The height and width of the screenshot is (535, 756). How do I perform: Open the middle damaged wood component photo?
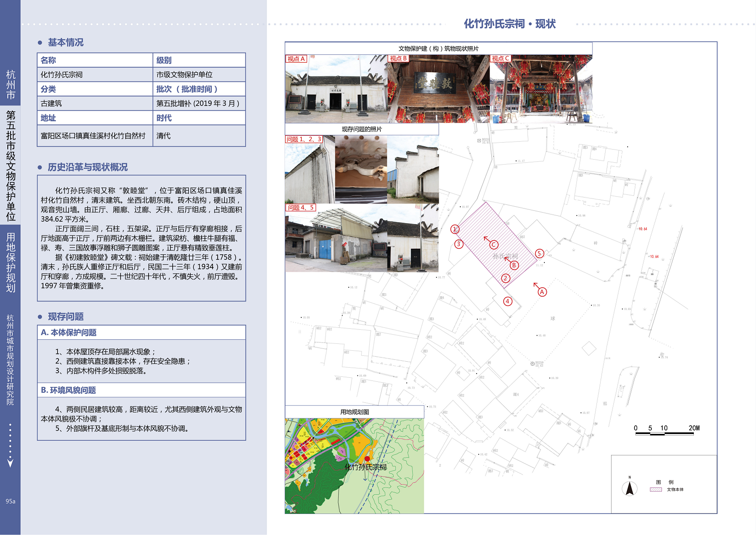point(361,169)
